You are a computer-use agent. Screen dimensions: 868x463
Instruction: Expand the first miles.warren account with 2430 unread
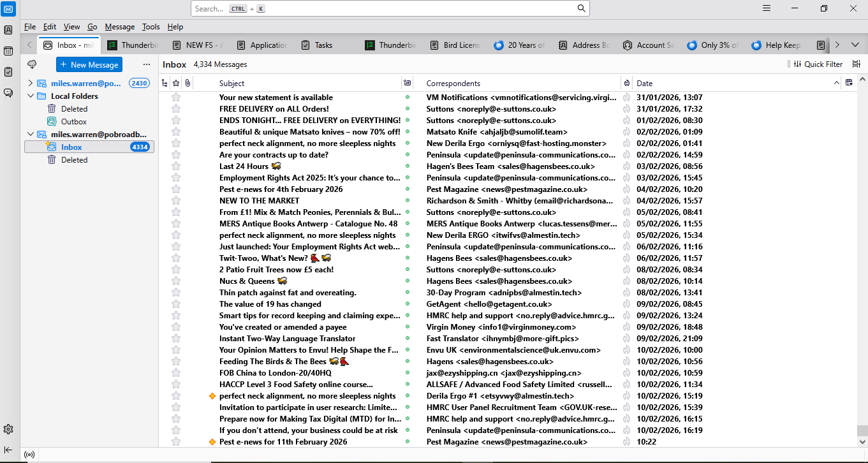point(30,84)
